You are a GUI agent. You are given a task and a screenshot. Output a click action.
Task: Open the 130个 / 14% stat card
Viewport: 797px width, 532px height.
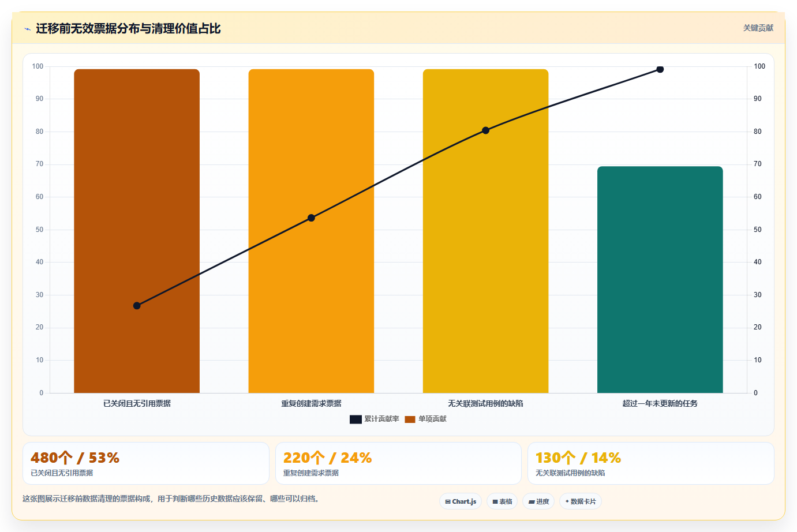coord(651,463)
